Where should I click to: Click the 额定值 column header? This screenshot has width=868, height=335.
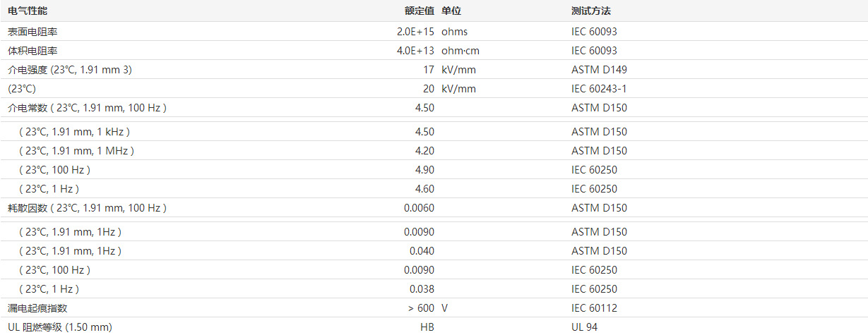(x=419, y=11)
